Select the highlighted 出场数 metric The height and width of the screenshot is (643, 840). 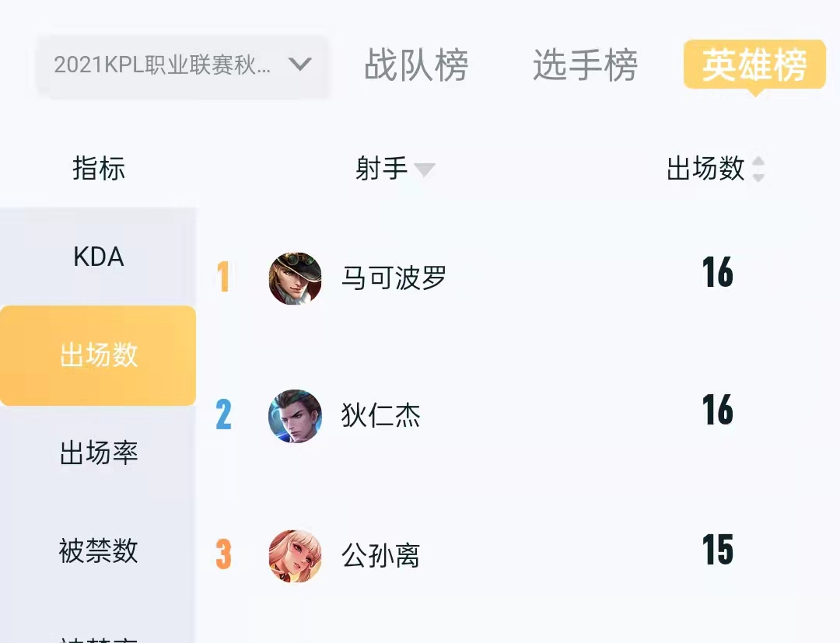[98, 355]
